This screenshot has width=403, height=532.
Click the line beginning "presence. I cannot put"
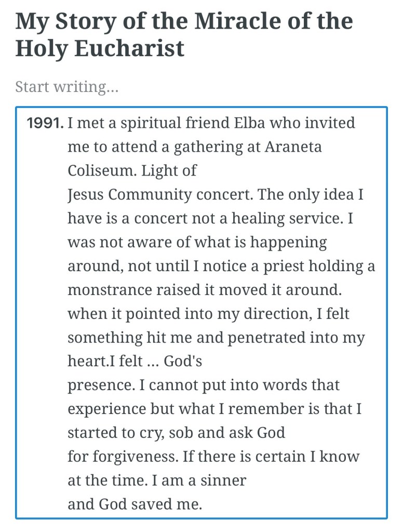(204, 385)
